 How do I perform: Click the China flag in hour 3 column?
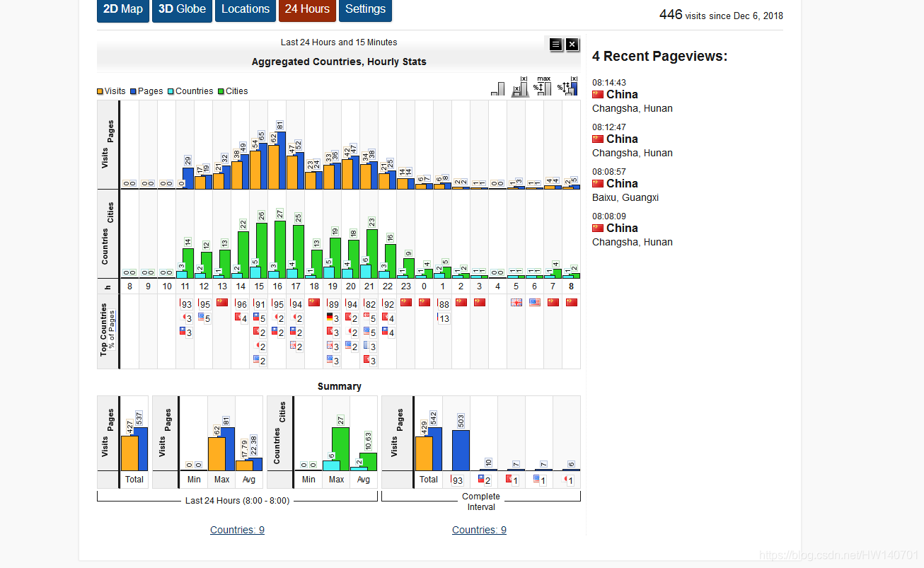(x=480, y=303)
